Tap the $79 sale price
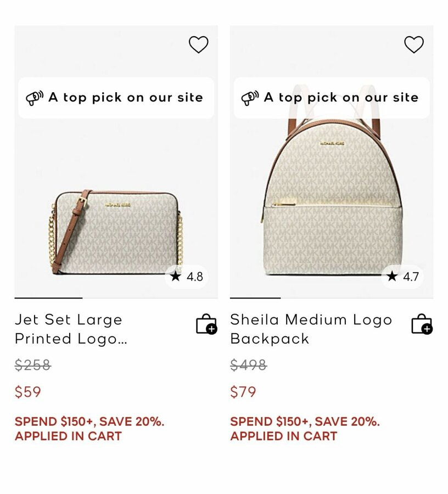 (243, 392)
